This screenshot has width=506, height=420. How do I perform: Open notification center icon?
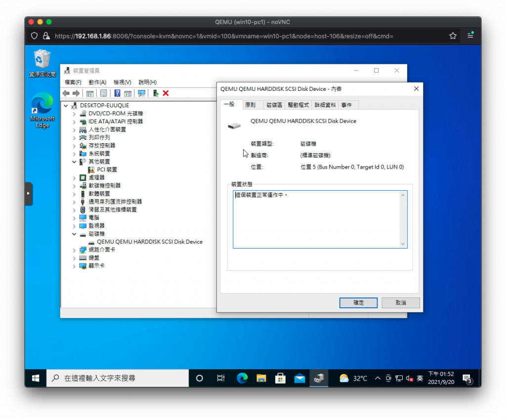(467, 378)
